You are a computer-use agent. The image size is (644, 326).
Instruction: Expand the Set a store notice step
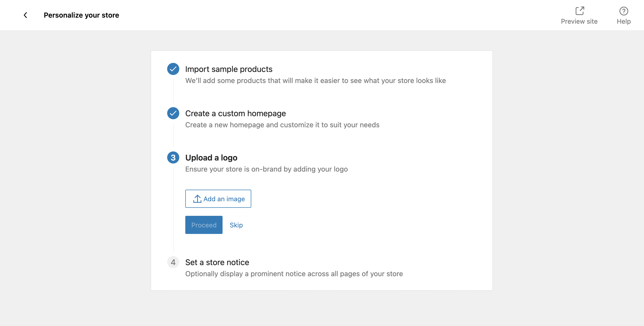coord(217,262)
